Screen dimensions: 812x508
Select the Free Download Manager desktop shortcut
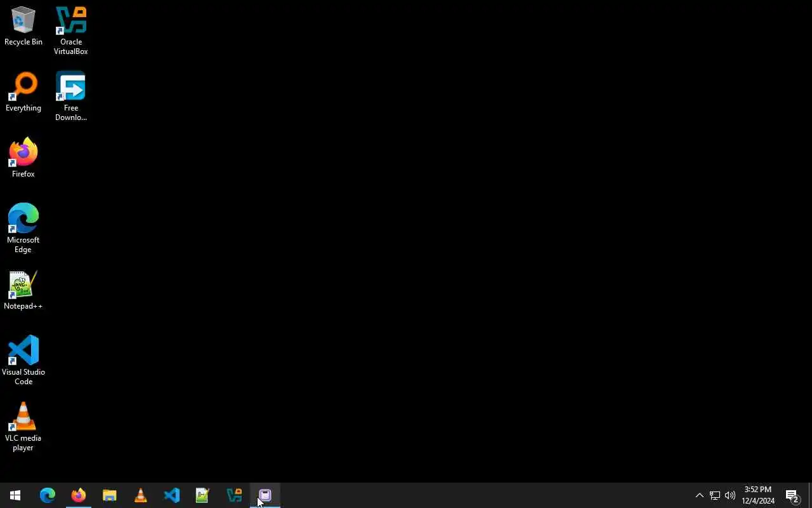tap(70, 97)
